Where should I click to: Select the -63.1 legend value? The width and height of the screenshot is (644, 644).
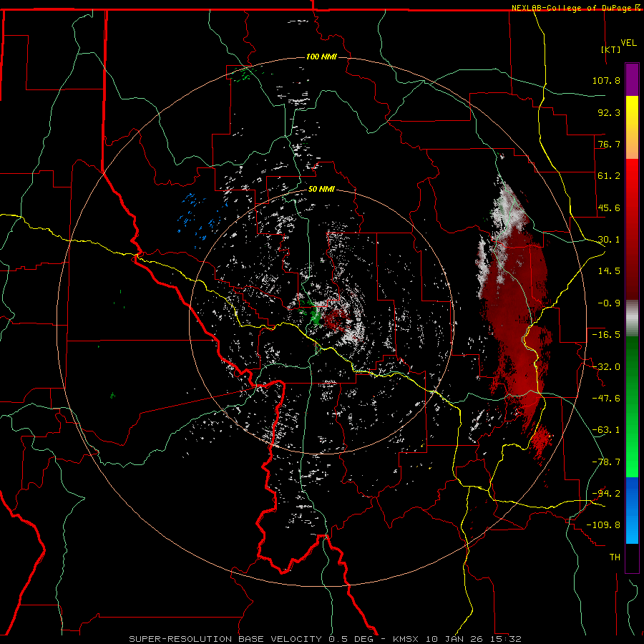[x=606, y=430]
